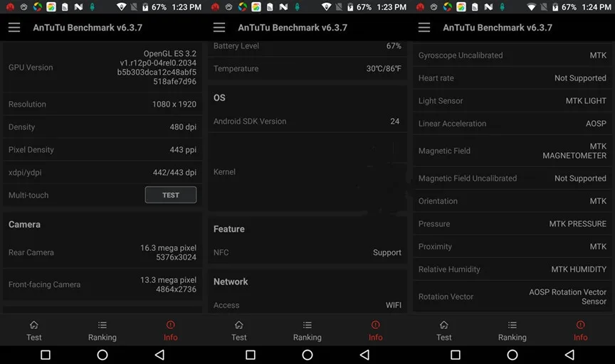Image resolution: width=615 pixels, height=364 pixels.
Task: Select Battery Level row showing 67%
Action: [307, 48]
